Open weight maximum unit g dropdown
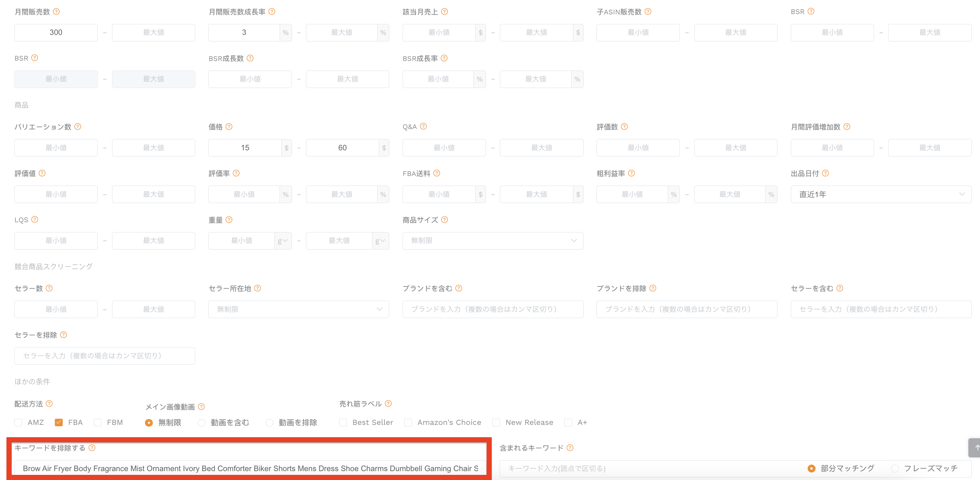 [380, 241]
